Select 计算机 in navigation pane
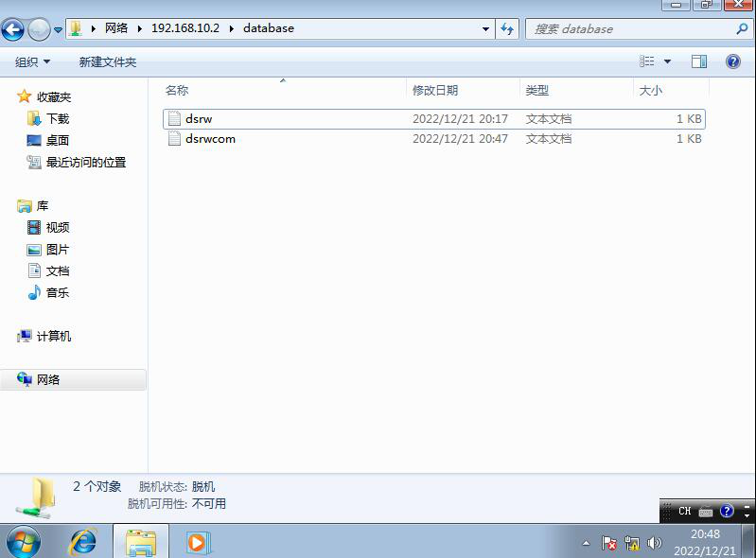This screenshot has height=558, width=756. tap(54, 336)
